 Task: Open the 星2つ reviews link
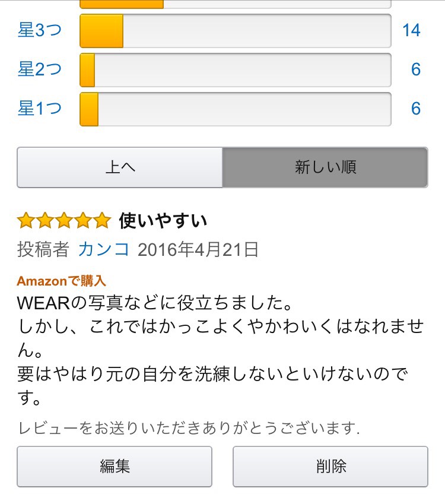pos(40,69)
